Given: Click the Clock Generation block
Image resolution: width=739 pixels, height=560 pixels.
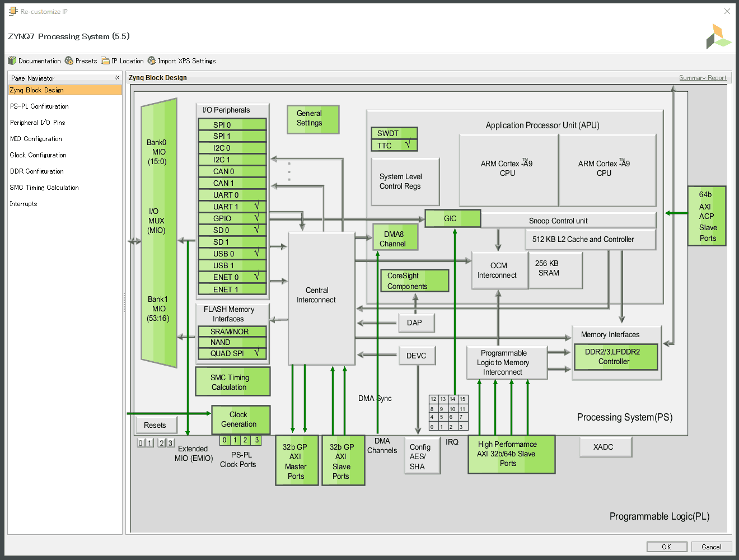Looking at the screenshot, I should point(241,419).
